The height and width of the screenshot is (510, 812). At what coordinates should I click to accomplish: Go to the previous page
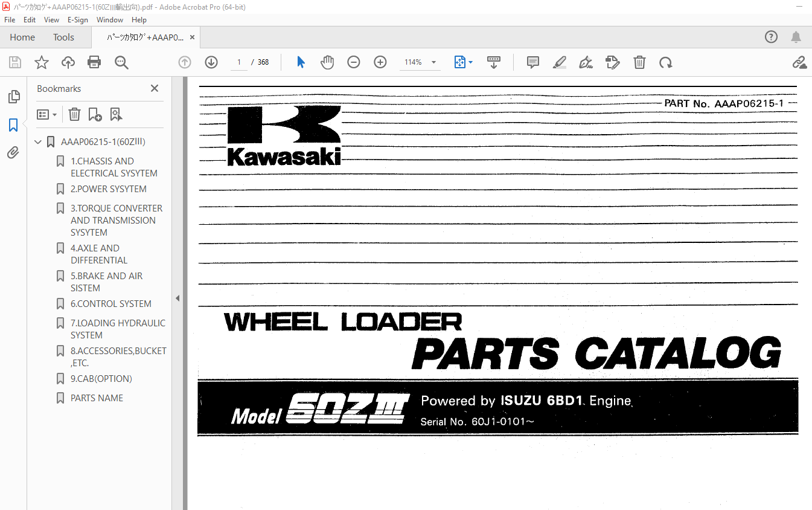tap(185, 62)
